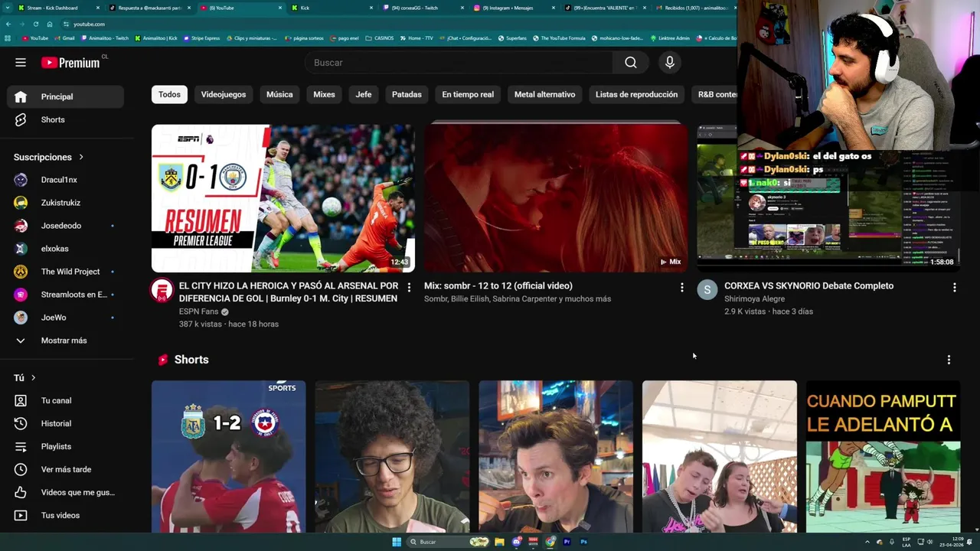This screenshot has width=980, height=551.
Task: Select the Mixes filter chip
Action: click(324, 94)
